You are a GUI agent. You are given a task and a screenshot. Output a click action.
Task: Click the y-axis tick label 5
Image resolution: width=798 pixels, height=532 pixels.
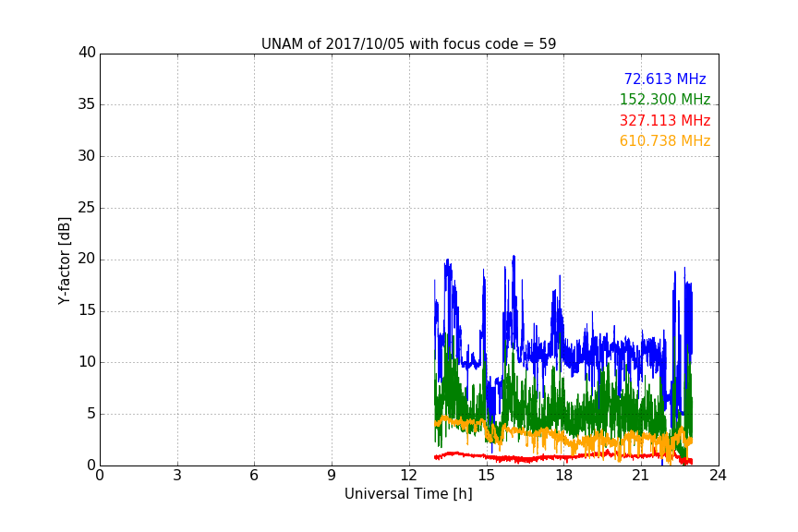(x=91, y=414)
